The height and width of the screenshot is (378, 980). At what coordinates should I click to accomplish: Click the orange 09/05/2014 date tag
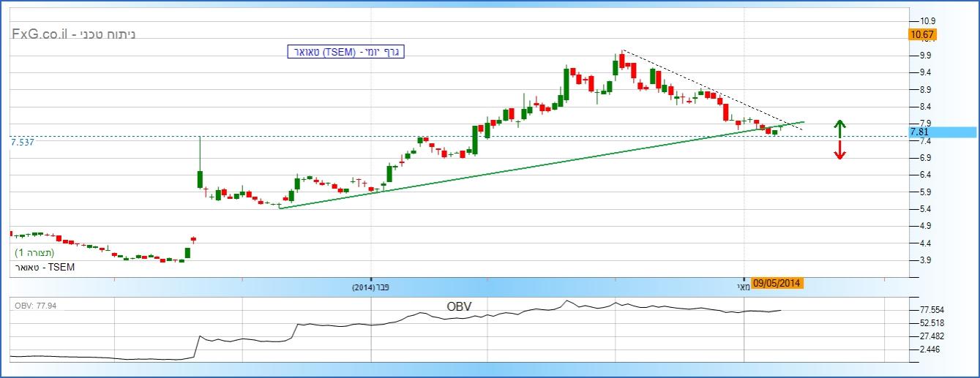point(777,284)
